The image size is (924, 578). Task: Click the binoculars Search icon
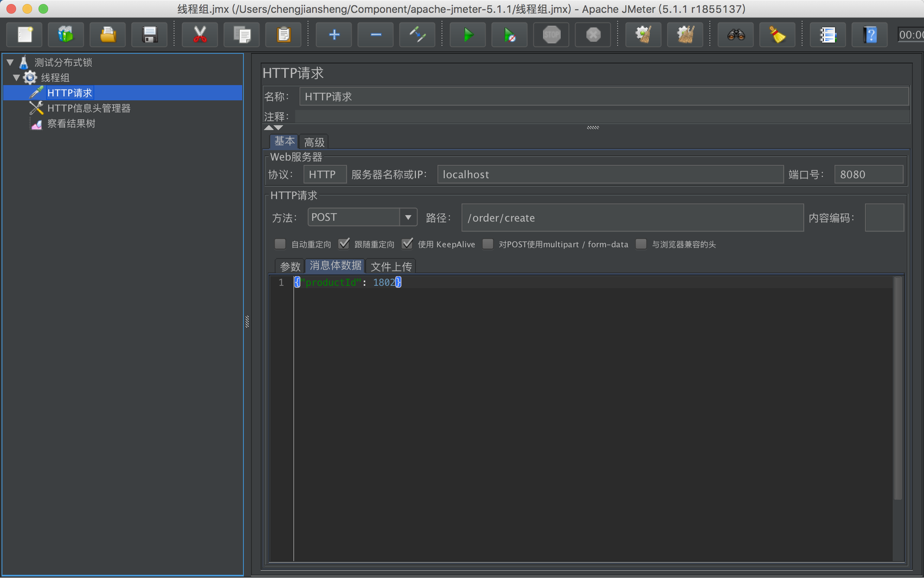(x=736, y=35)
